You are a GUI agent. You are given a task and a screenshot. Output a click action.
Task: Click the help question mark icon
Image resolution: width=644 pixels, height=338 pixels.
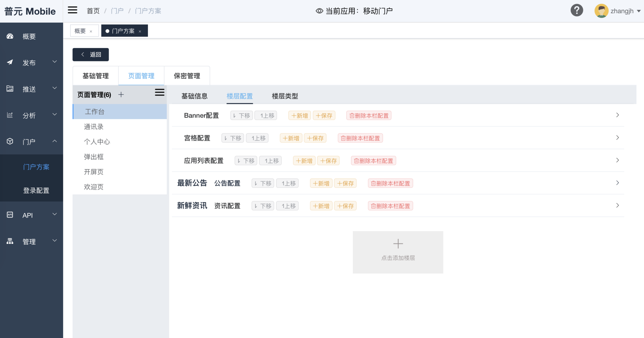[577, 10]
